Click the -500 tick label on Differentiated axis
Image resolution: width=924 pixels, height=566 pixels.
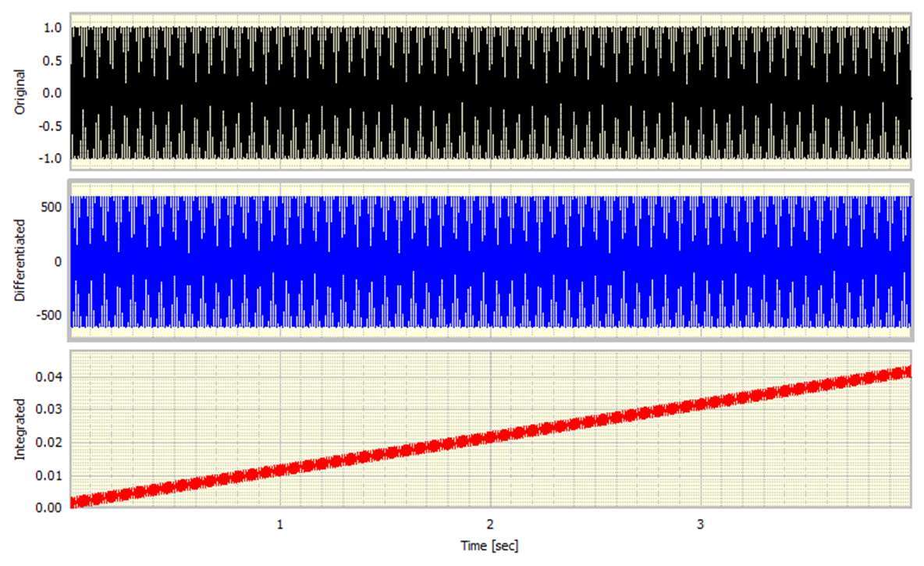[48, 315]
